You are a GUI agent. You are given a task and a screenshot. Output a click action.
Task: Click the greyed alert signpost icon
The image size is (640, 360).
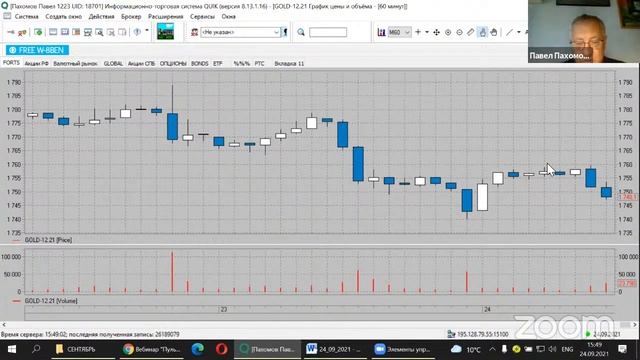[137, 32]
